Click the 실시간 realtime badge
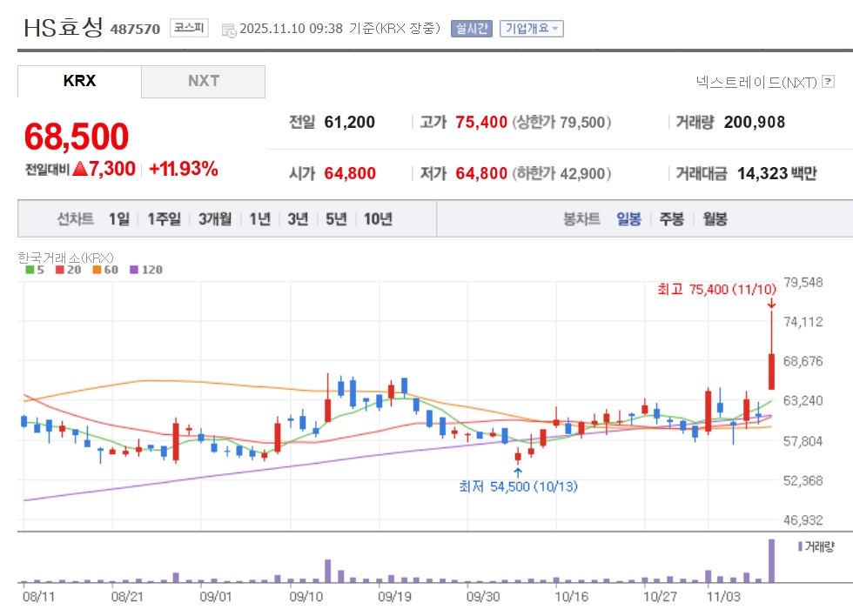Viewport: 853px width, 616px height. click(x=471, y=28)
